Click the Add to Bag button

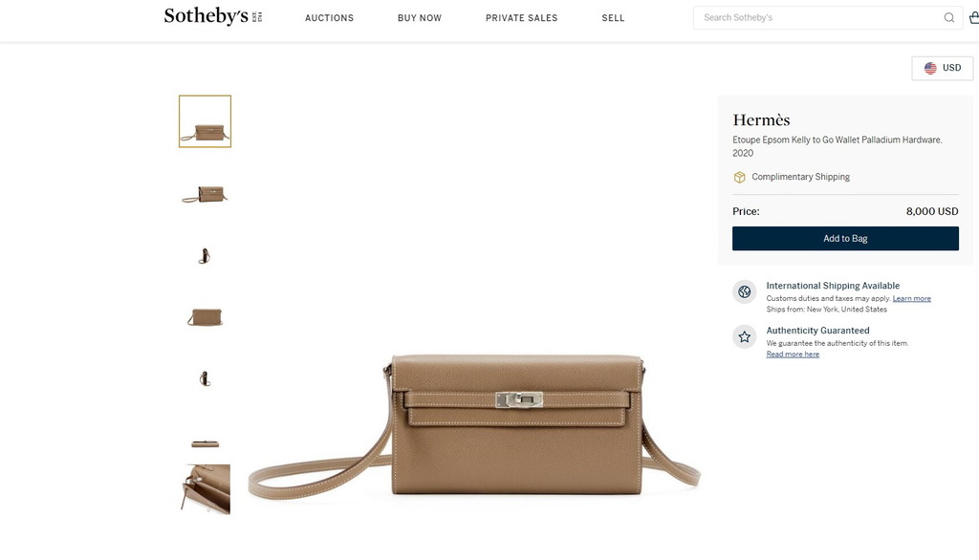coord(845,239)
